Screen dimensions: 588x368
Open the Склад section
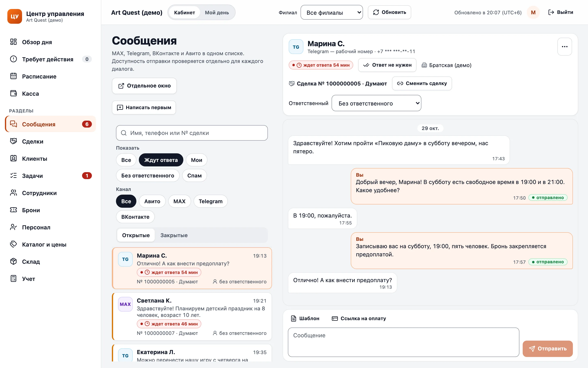pos(50,262)
